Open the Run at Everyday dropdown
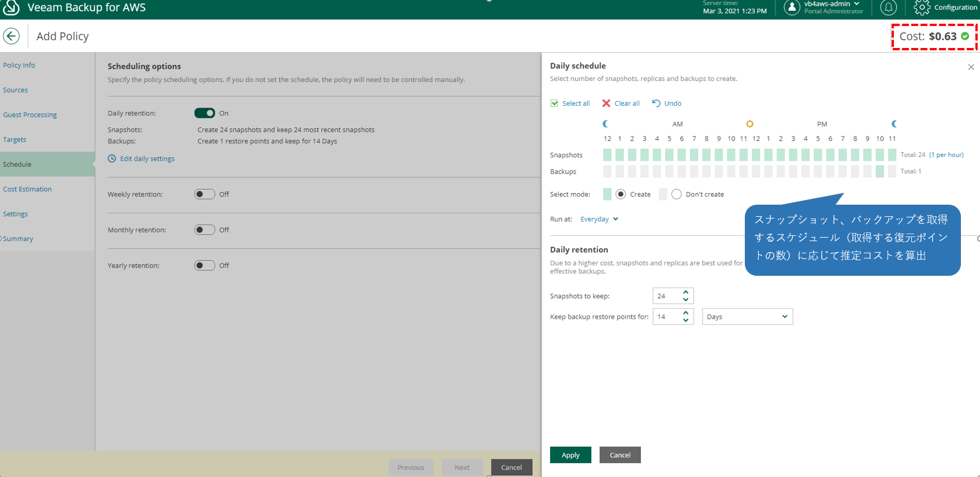980x477 pixels. pos(599,219)
